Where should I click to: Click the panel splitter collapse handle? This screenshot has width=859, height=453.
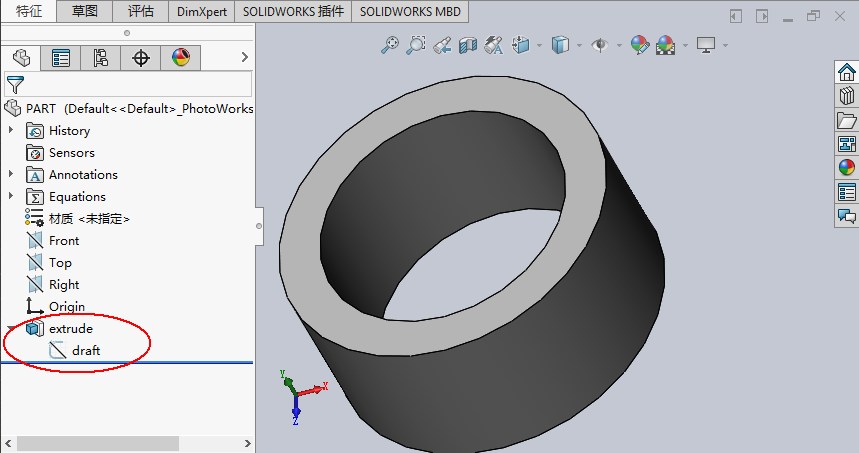coord(259,226)
